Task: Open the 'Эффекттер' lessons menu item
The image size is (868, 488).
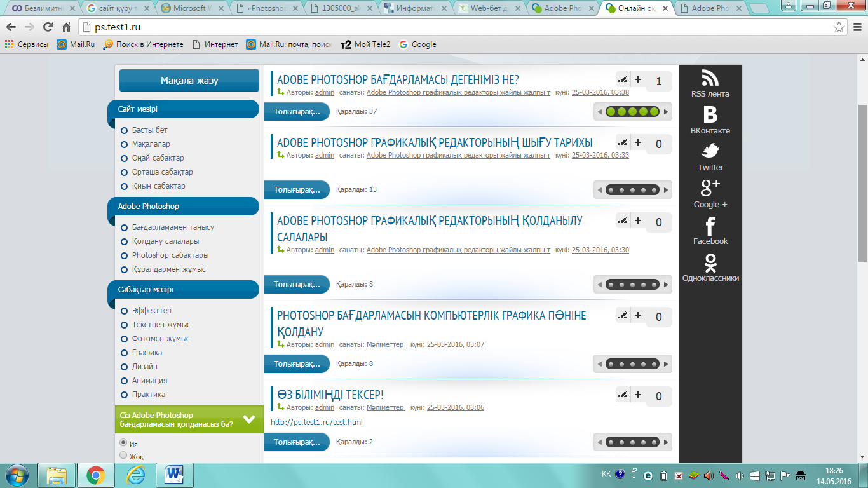Action: coord(152,310)
